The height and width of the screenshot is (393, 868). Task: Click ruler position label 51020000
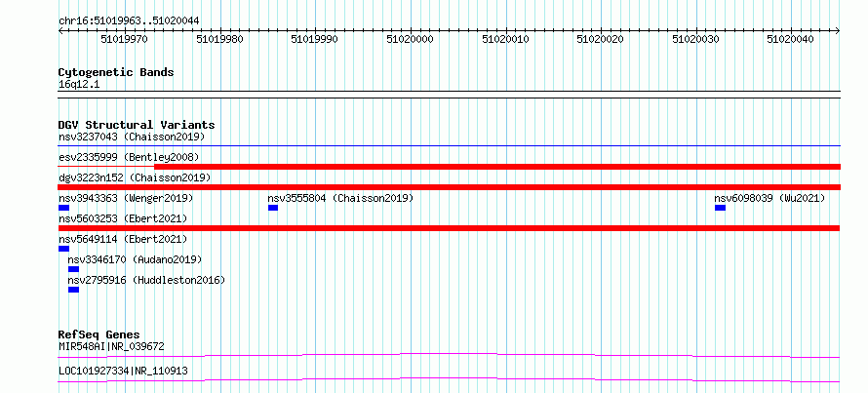[411, 39]
